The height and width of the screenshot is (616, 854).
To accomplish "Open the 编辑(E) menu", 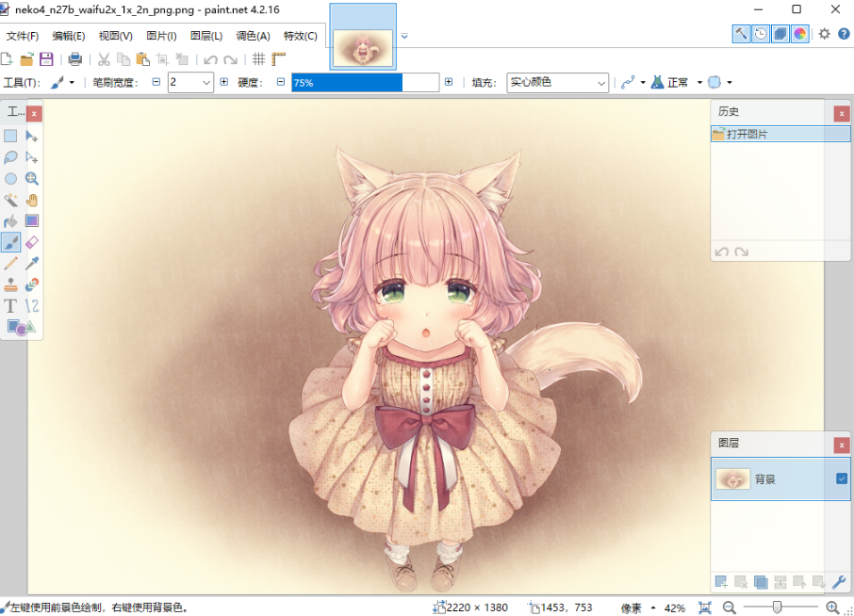I will point(69,36).
